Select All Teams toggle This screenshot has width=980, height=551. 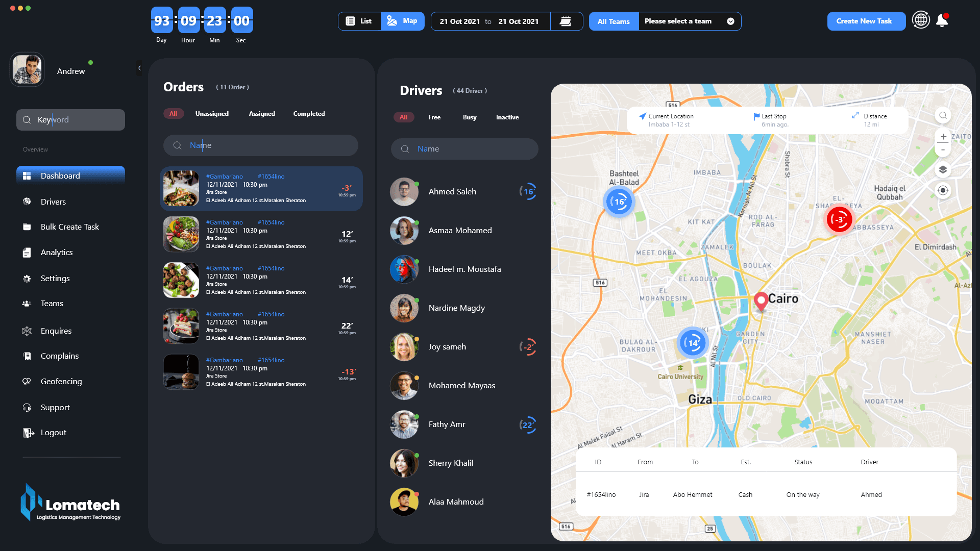pyautogui.click(x=614, y=21)
